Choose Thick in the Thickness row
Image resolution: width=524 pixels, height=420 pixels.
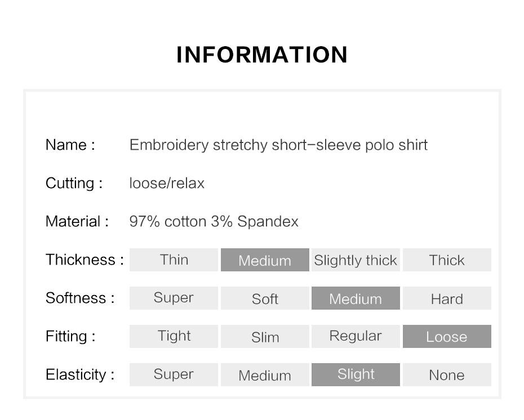pos(447,260)
